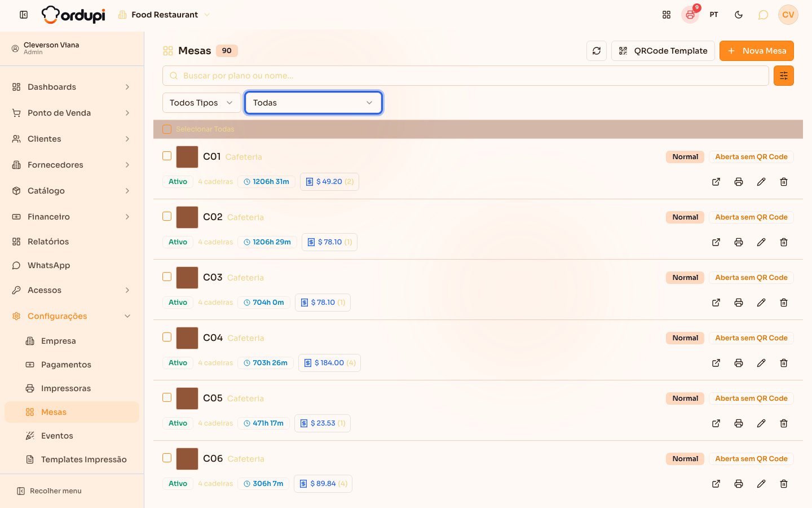
Task: Click the refresh tables icon button
Action: tap(597, 51)
